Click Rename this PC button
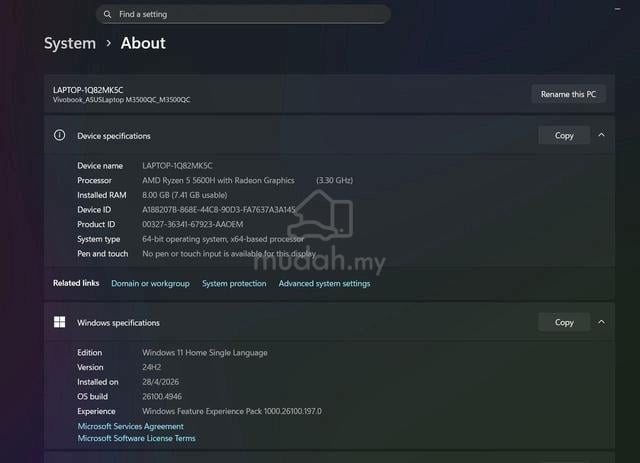The width and height of the screenshot is (640, 463). tap(568, 94)
